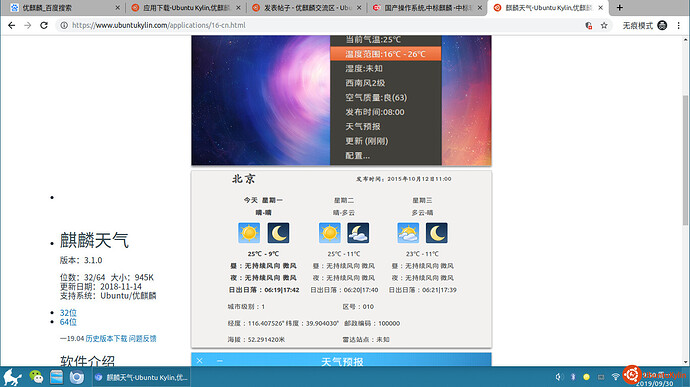Viewport: 690px width, 387px height.
Task: Click the 麒麟天气 heading
Action: [x=94, y=240]
